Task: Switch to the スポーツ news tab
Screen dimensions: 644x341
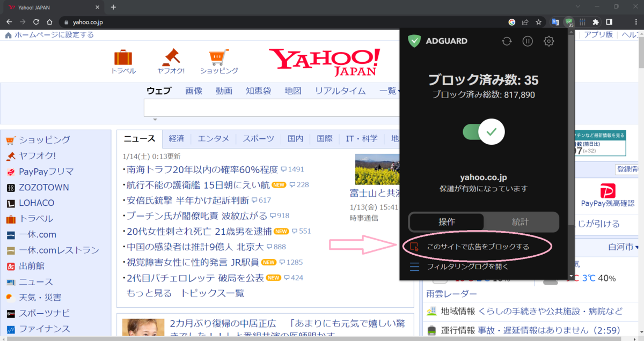Action: coord(258,138)
